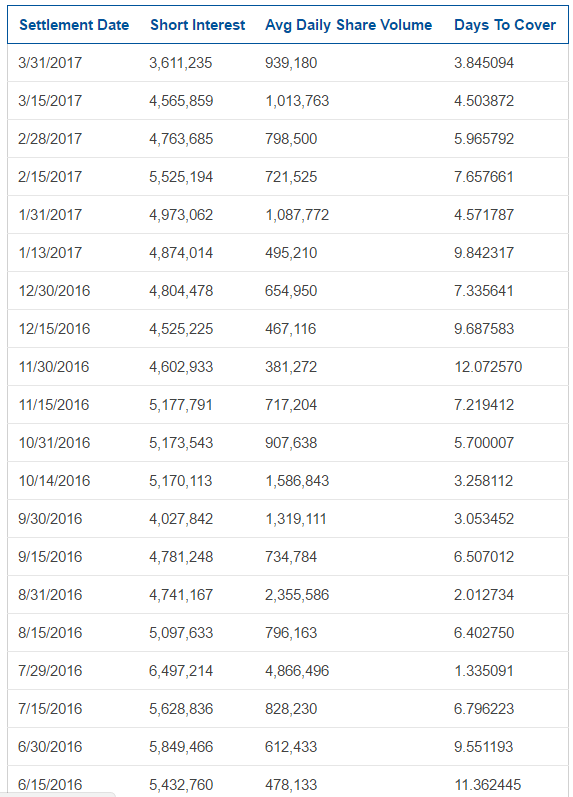The width and height of the screenshot is (573, 797).
Task: Click the Days To Cover header
Action: [x=505, y=25]
